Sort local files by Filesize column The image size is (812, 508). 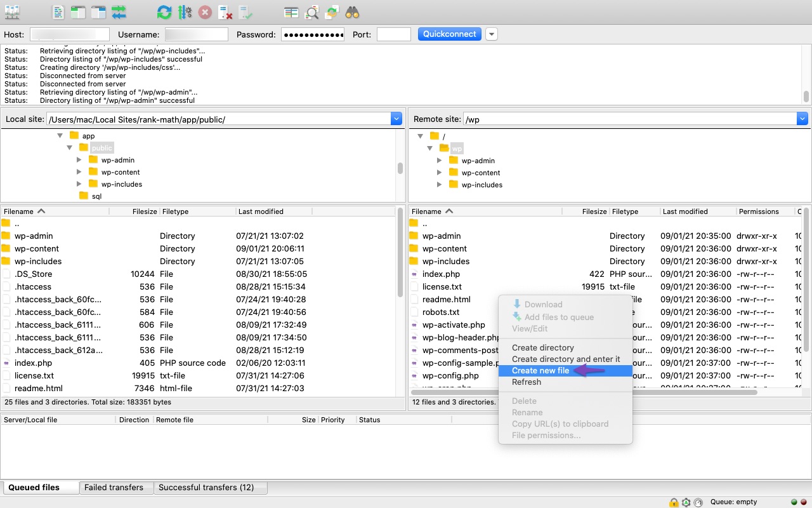click(134, 211)
